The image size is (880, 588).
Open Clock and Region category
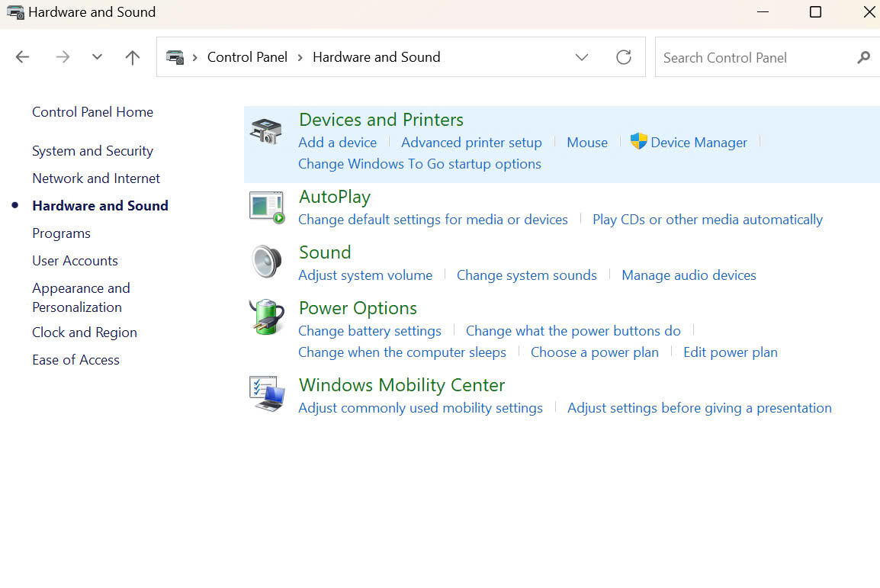click(85, 333)
